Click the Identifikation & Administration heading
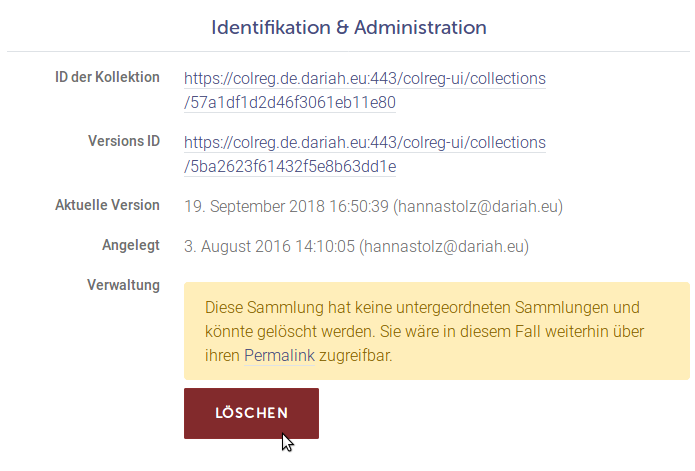 [349, 27]
